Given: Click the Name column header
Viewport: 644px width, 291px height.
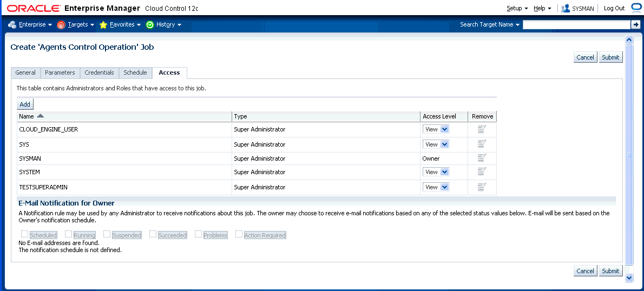Looking at the screenshot, I should [124, 117].
